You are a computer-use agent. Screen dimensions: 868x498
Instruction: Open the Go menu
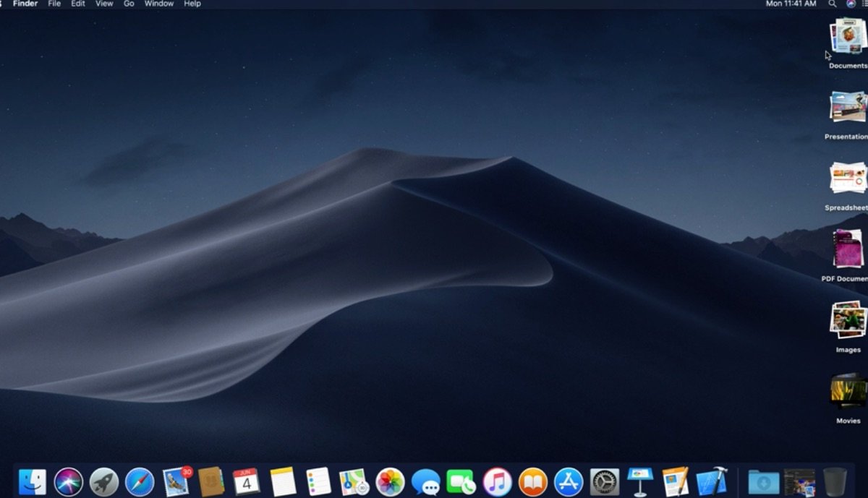click(x=129, y=4)
